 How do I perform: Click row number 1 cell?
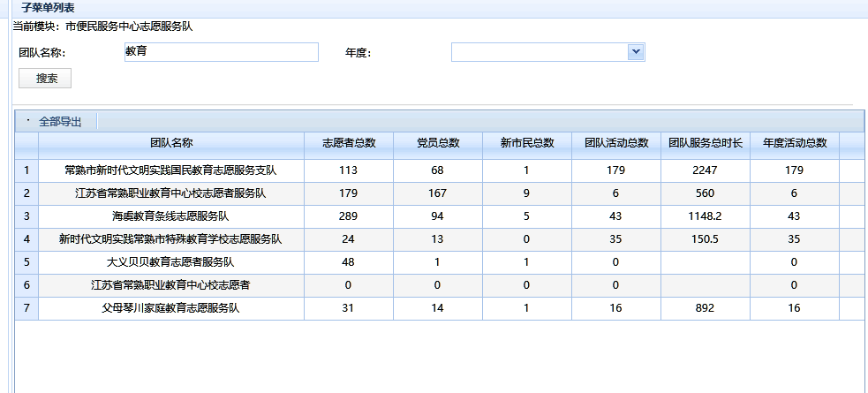26,170
